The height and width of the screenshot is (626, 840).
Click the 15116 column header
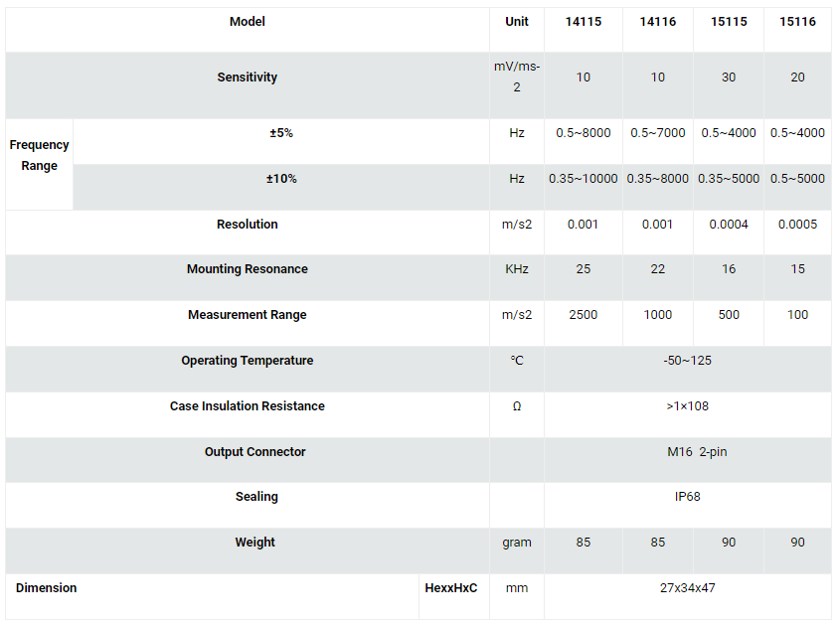point(797,22)
